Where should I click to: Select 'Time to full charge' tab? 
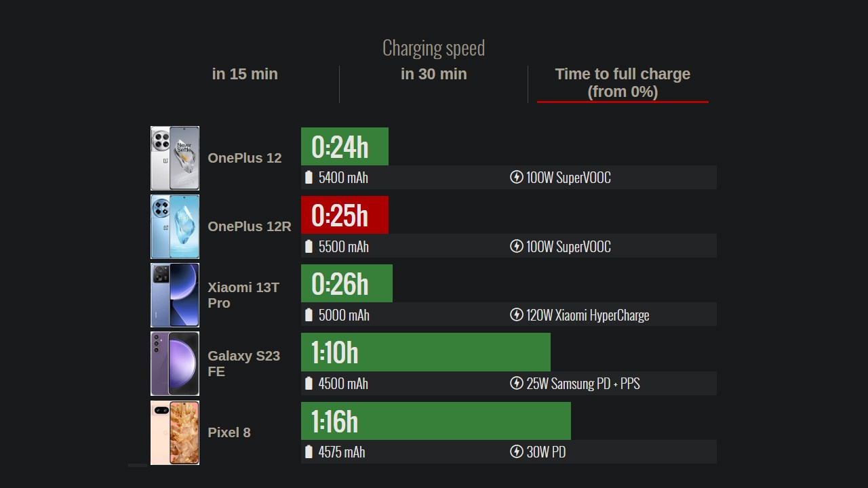pos(623,83)
